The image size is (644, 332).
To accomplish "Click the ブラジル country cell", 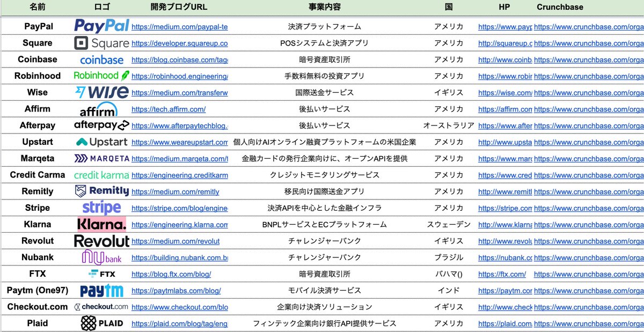I will click(x=449, y=257).
